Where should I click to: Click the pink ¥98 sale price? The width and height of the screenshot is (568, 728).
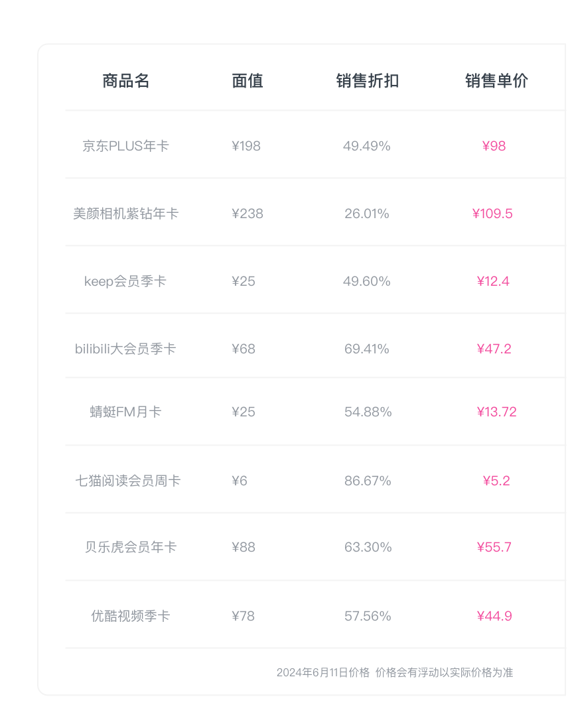point(494,146)
